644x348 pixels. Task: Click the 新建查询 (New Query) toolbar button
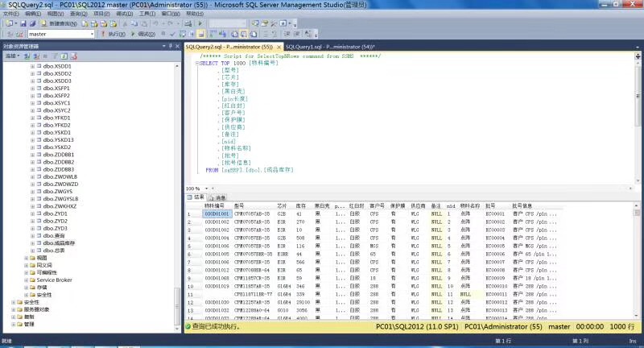tap(60, 24)
